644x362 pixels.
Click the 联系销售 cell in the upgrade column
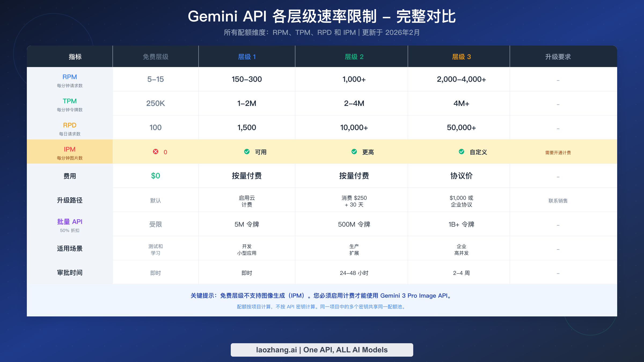pos(558,200)
